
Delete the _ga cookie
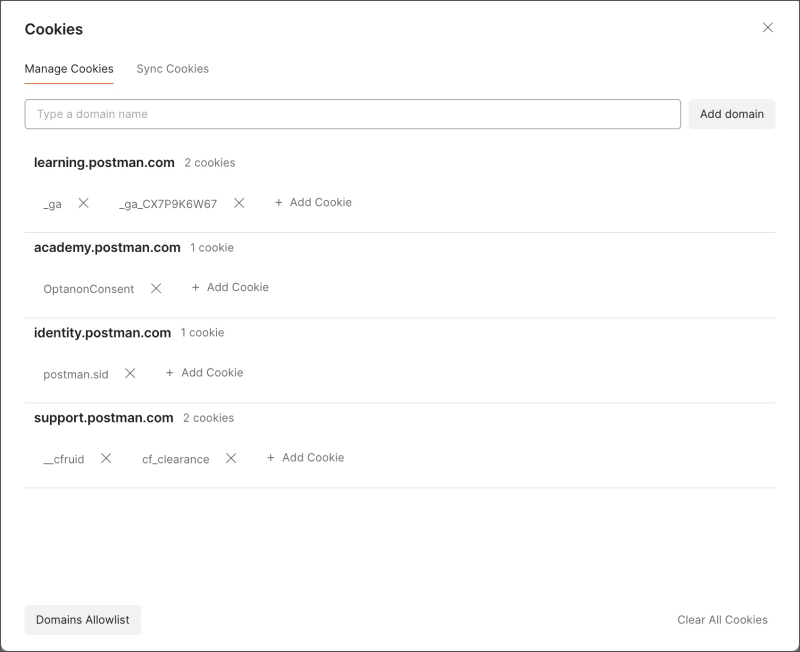click(84, 203)
